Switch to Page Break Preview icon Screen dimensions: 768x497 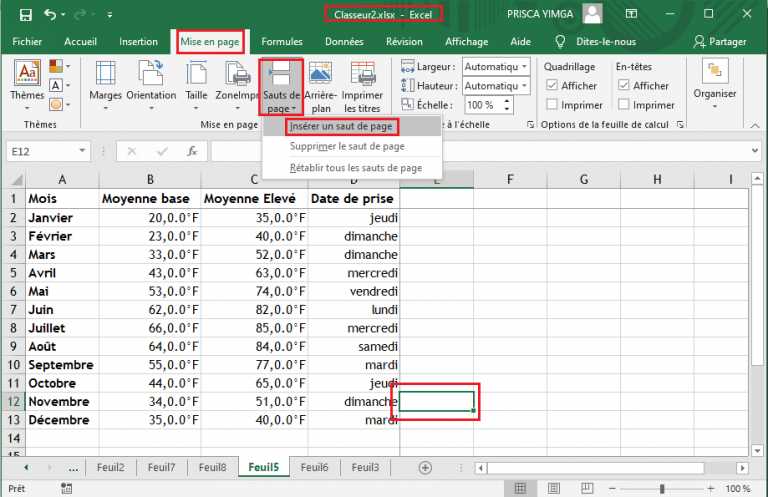[x=587, y=488]
